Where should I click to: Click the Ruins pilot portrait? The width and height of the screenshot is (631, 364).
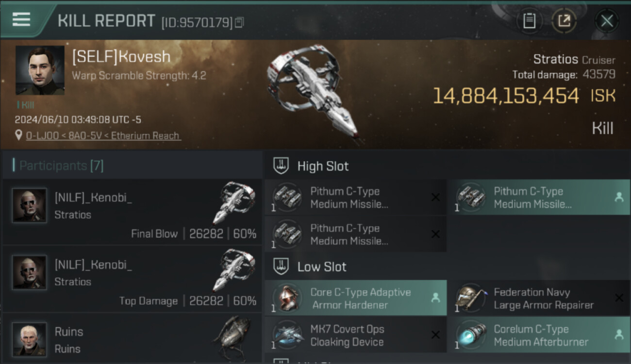30,339
